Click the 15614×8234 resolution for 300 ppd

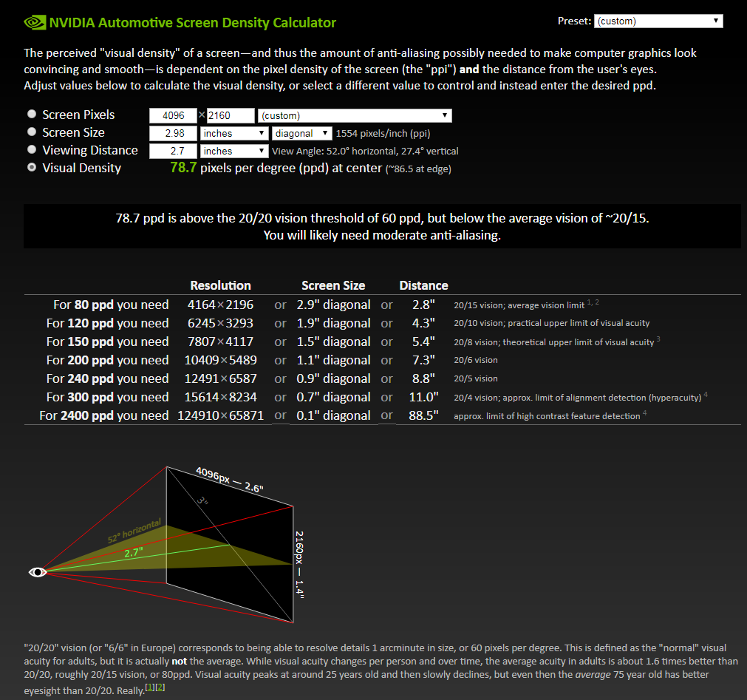coord(221,398)
